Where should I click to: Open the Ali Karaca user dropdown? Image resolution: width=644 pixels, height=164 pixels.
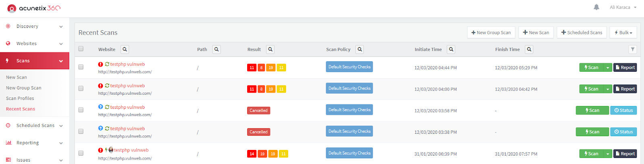(623, 7)
